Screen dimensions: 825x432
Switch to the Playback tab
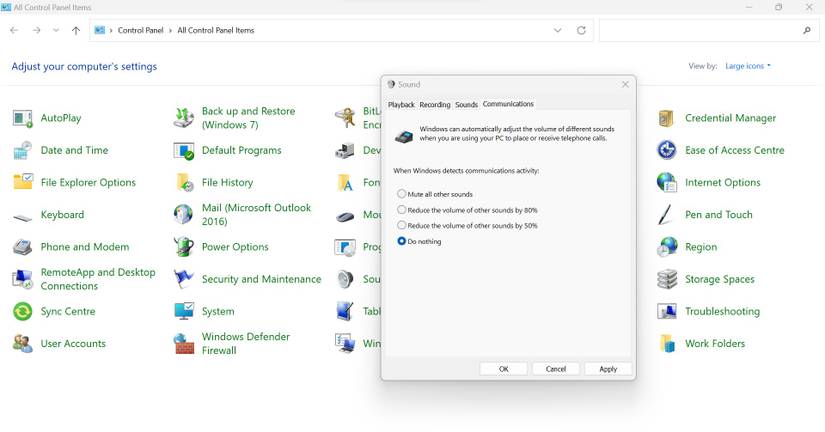point(401,105)
